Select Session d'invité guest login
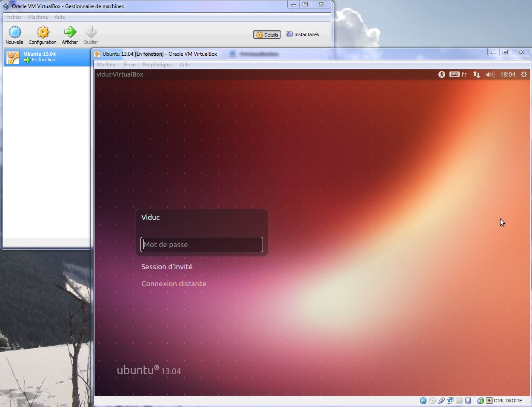This screenshot has width=532, height=407. (167, 267)
